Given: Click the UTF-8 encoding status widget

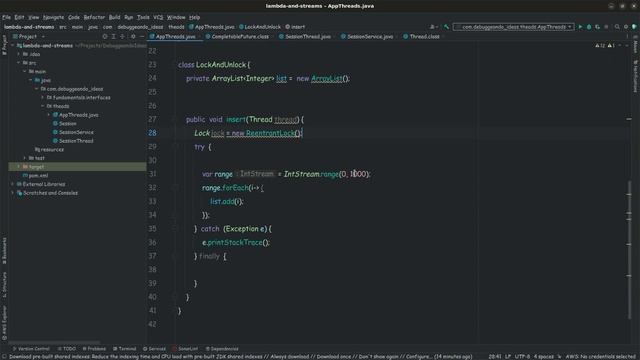Looking at the screenshot, I should tap(522, 356).
